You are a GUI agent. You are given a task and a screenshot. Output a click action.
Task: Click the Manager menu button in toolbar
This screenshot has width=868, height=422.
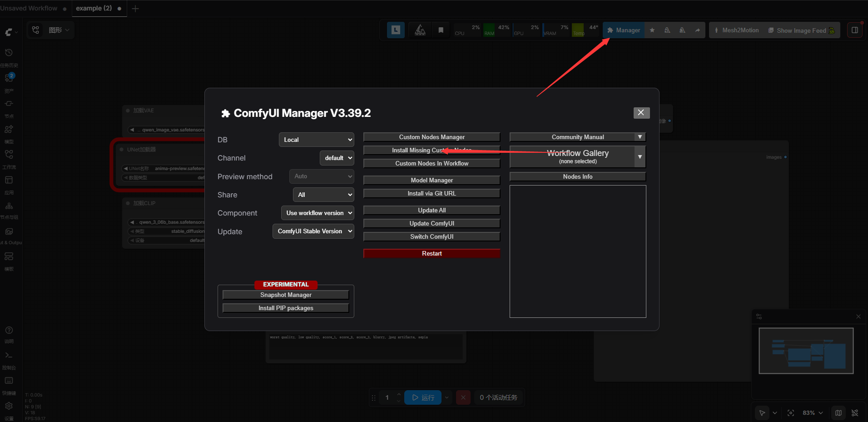pyautogui.click(x=624, y=30)
